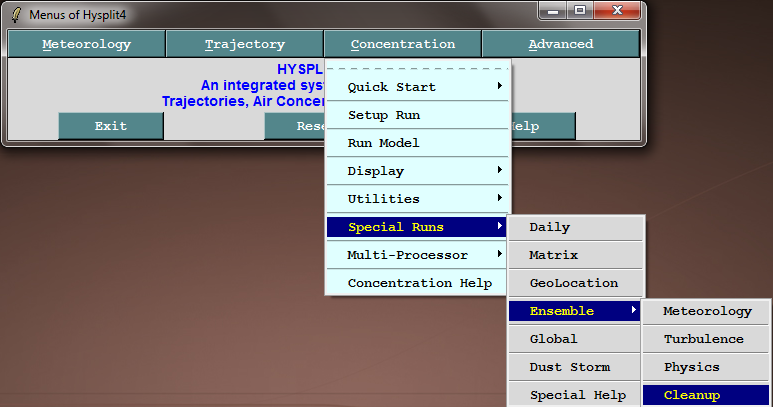Expand the Display submenu
773x407 pixels.
tap(417, 171)
